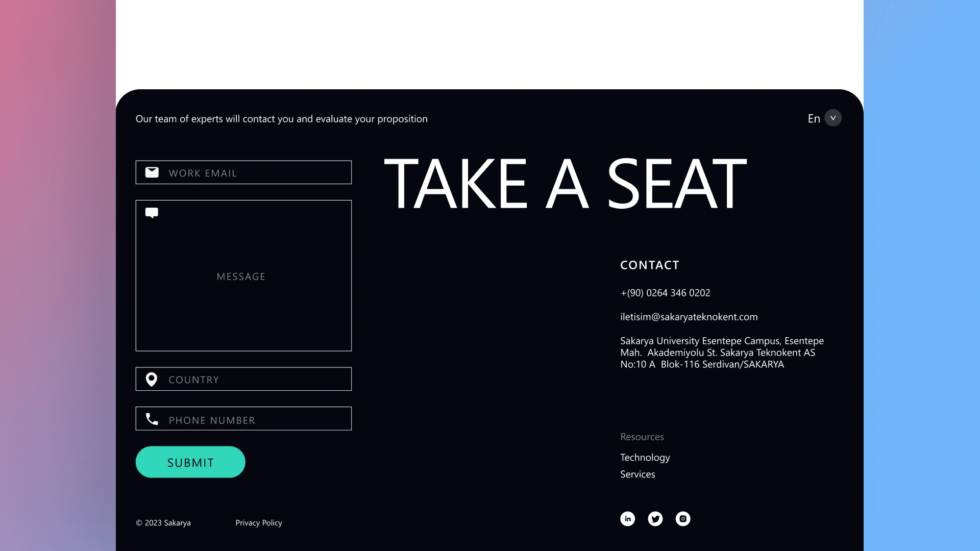980x551 pixels.
Task: Click the speech bubble message icon
Action: pos(152,213)
